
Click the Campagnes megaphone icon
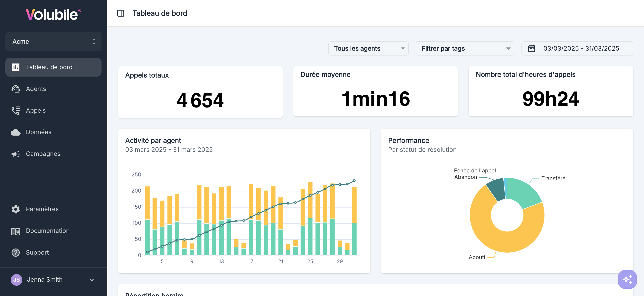(x=15, y=154)
